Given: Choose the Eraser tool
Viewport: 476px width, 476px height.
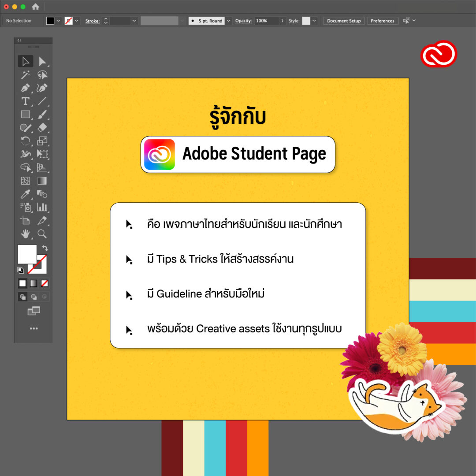Looking at the screenshot, I should (x=42, y=128).
